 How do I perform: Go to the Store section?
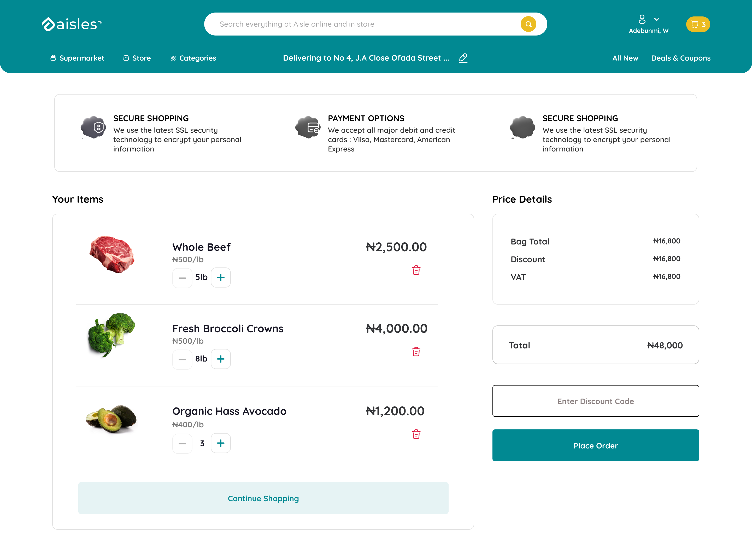[137, 58]
